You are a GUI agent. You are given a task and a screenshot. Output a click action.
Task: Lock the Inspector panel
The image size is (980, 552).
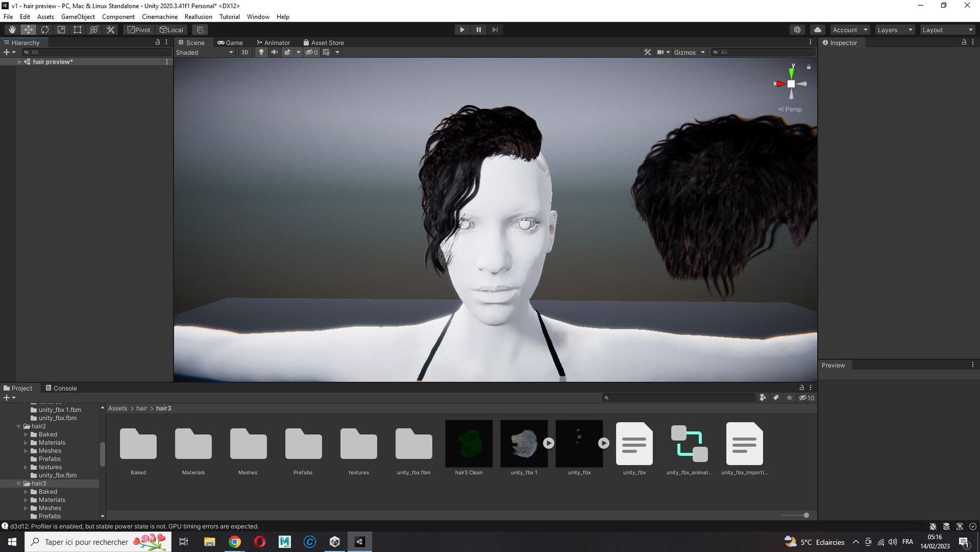pos(964,43)
